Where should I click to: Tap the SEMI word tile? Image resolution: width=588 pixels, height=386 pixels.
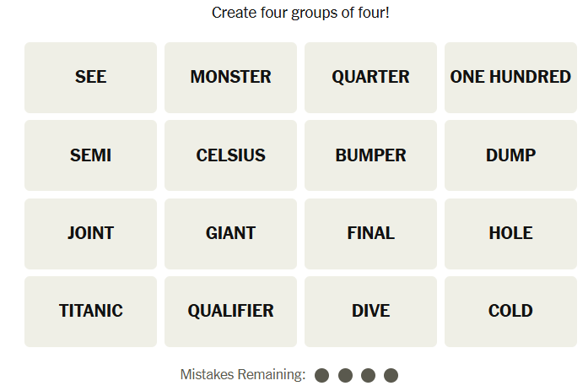tap(90, 155)
